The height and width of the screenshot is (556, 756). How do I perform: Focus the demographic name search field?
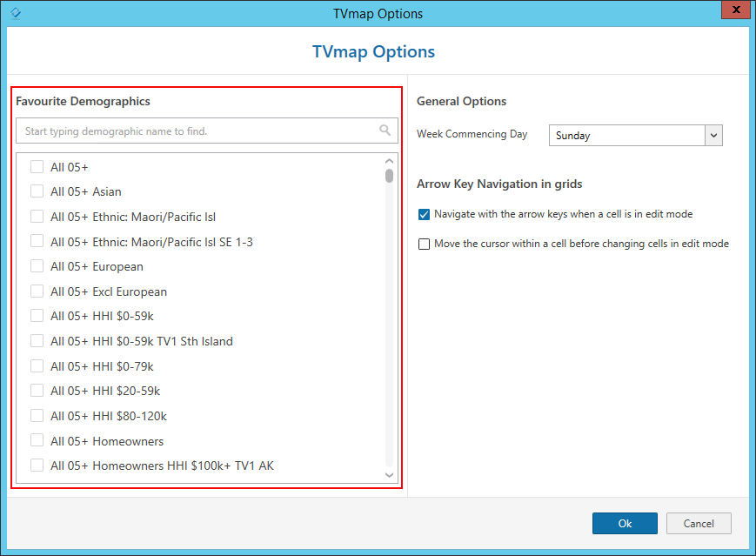click(x=207, y=131)
